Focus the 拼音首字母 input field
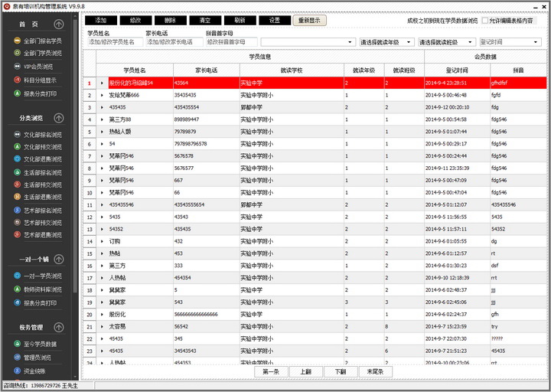 click(x=232, y=42)
